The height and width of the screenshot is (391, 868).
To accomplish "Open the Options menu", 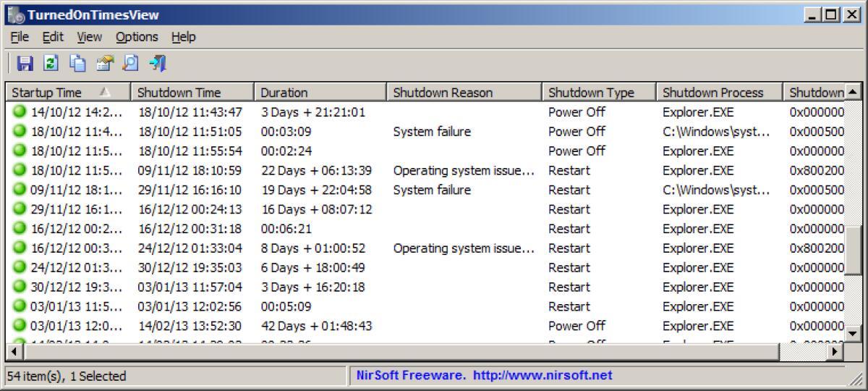I will click(137, 37).
